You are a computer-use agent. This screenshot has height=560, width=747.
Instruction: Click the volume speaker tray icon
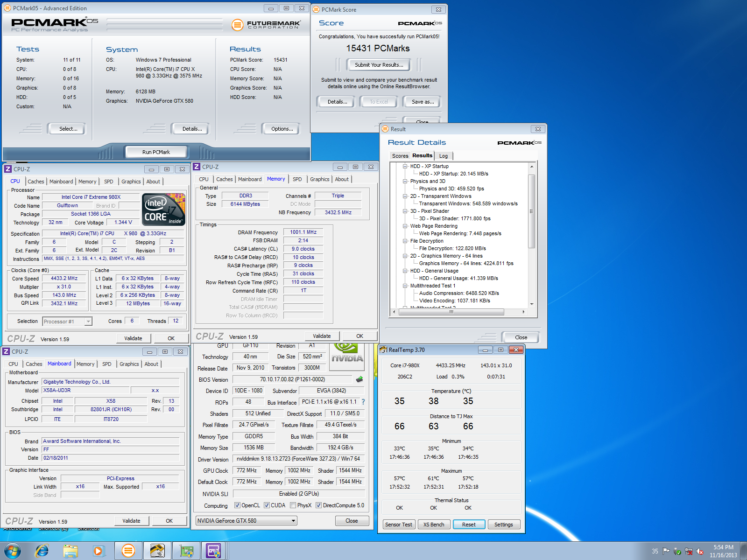(700, 551)
